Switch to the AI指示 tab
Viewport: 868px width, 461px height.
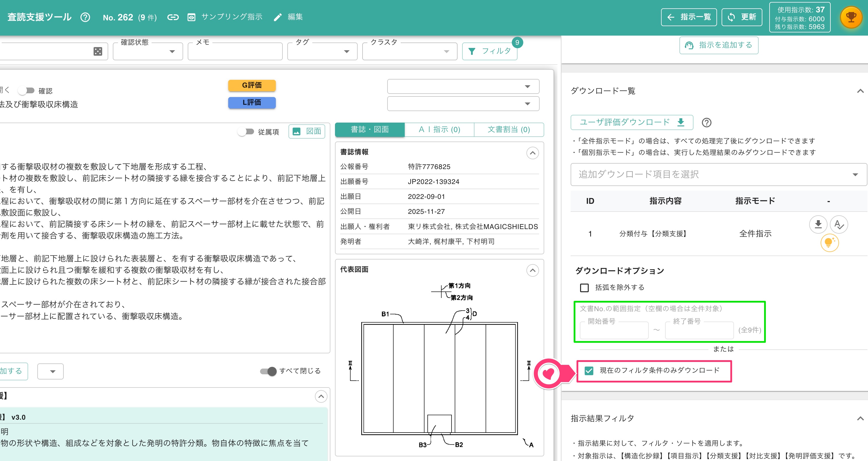click(x=439, y=129)
